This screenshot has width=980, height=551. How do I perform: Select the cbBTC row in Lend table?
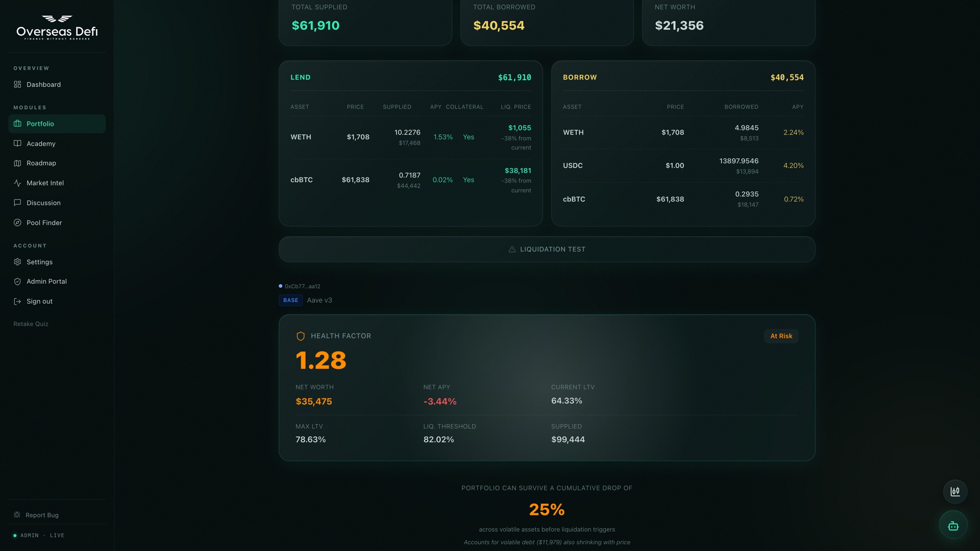pyautogui.click(x=410, y=180)
